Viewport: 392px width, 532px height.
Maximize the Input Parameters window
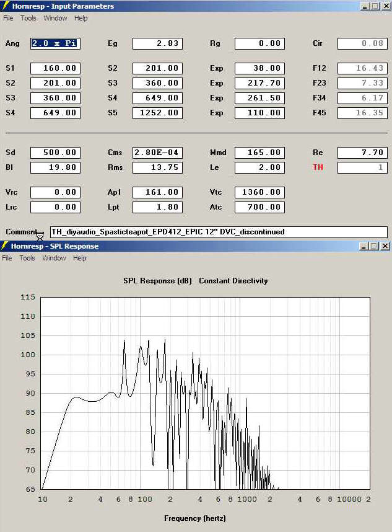375,6
